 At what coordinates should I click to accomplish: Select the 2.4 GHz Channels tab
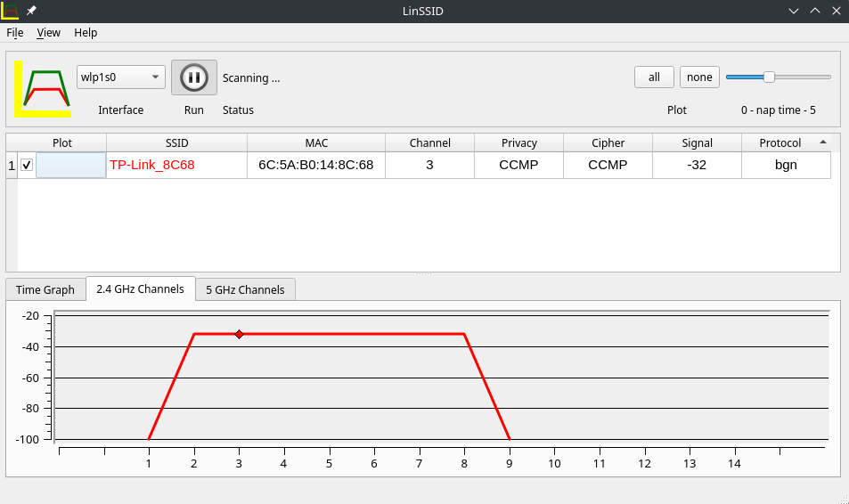(140, 289)
